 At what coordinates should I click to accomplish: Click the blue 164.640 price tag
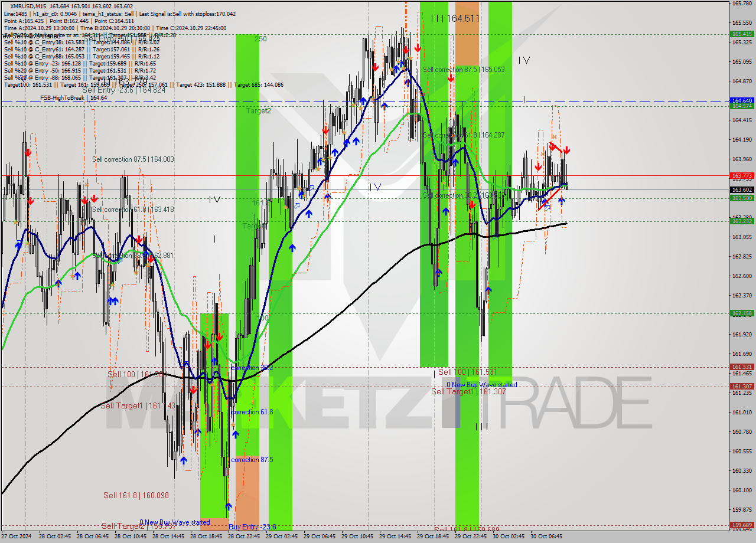(742, 100)
